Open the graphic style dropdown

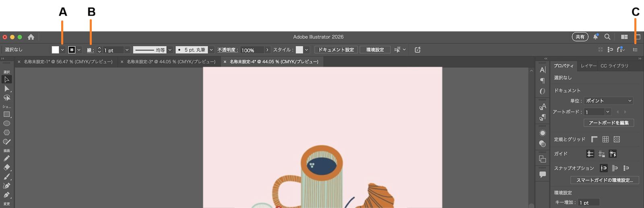306,50
